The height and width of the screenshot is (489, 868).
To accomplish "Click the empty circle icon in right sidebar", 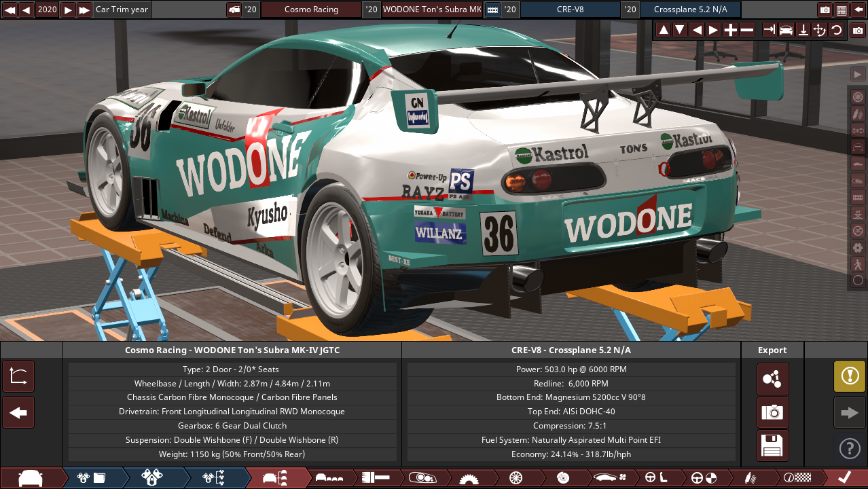I will [x=858, y=280].
